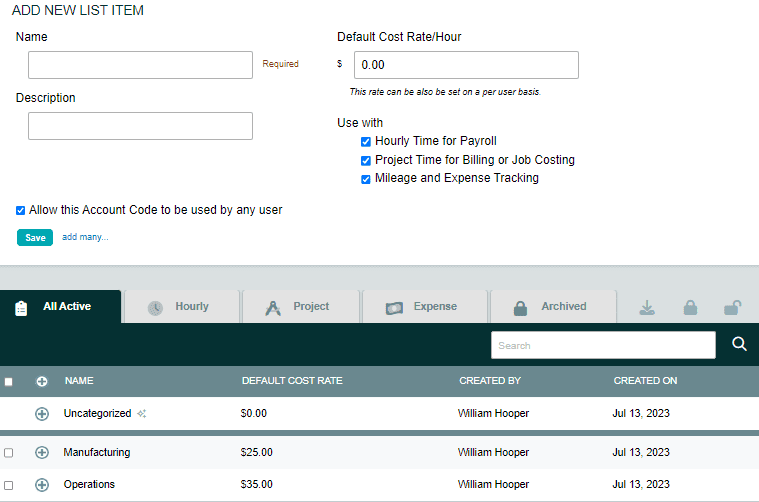Switch to the All Active tab
The image size is (759, 502).
coord(61,306)
